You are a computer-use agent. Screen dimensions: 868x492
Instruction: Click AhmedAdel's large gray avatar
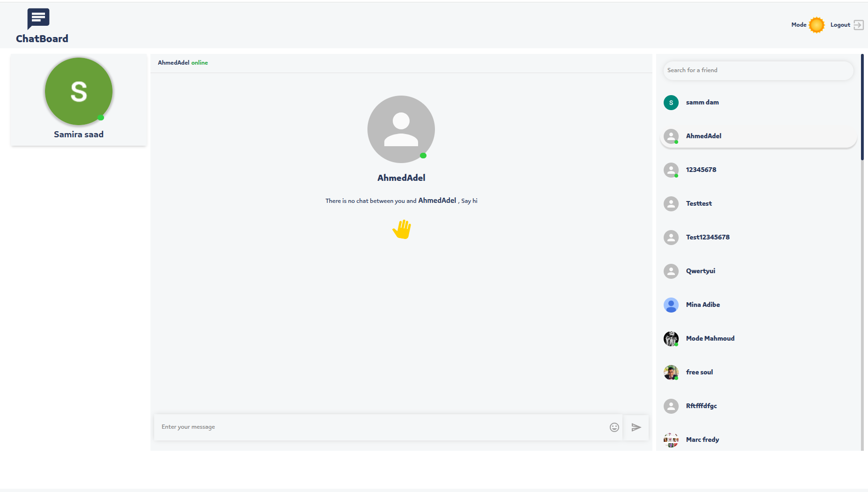point(401,129)
